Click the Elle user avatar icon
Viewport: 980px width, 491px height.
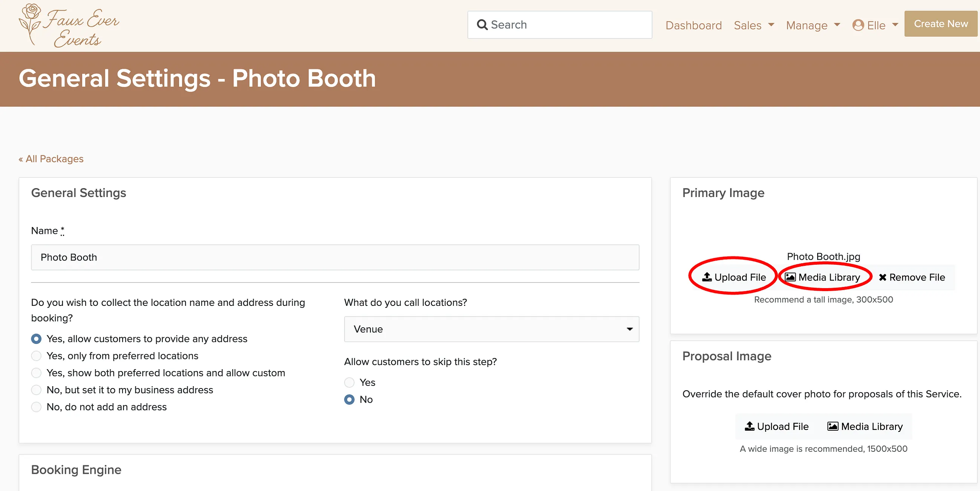pos(858,25)
